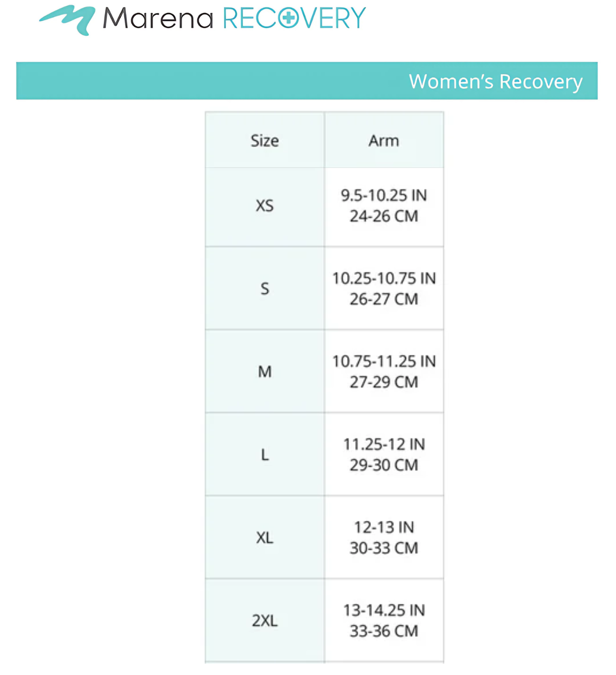Select the S size cell
Viewport: 616px width, 675px height.
tap(265, 289)
